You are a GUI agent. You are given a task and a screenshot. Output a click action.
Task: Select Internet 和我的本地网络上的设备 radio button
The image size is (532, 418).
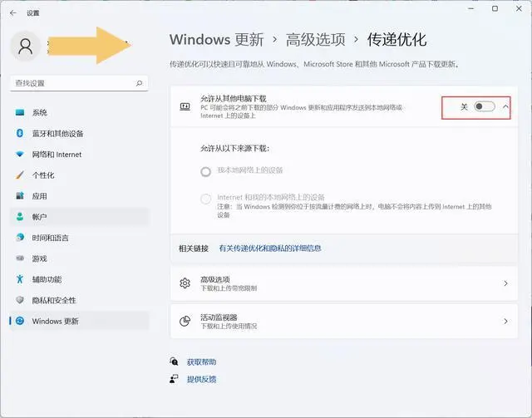[205, 199]
